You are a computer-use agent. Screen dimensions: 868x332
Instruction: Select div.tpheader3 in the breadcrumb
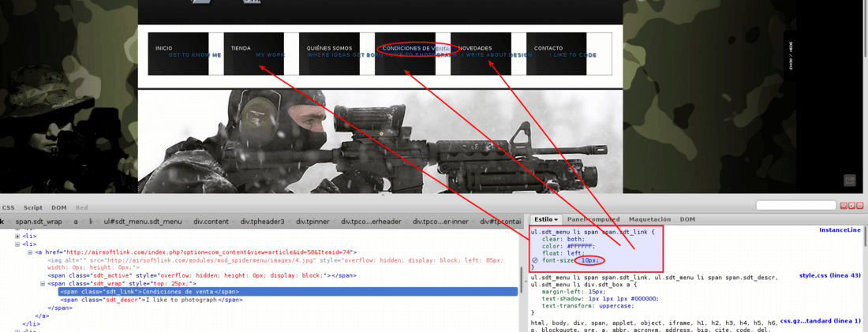click(263, 222)
